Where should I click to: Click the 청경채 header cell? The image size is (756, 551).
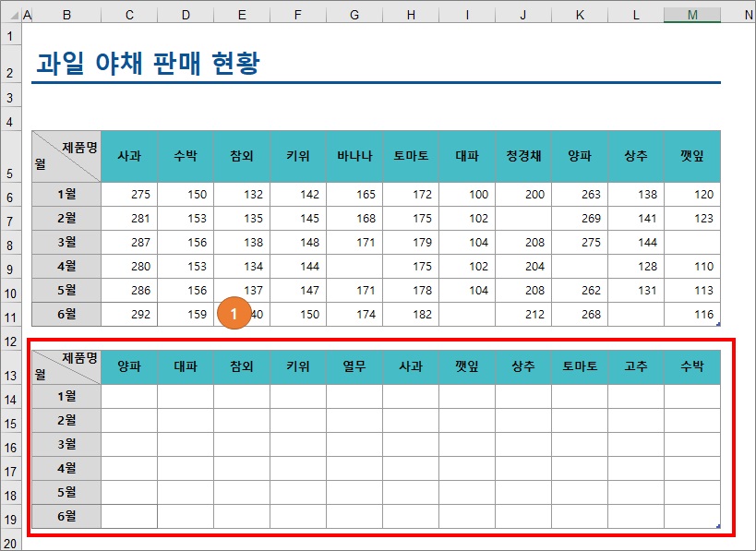pyautogui.click(x=523, y=156)
